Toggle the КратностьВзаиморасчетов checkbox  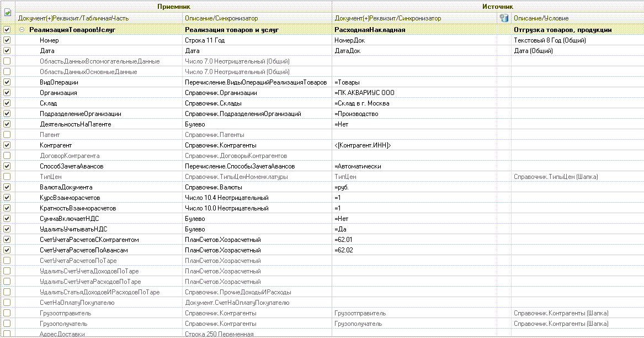click(x=7, y=208)
